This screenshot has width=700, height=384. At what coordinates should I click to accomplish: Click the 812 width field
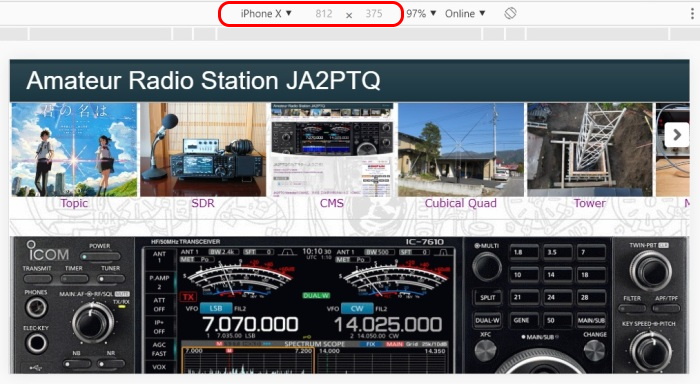point(324,14)
